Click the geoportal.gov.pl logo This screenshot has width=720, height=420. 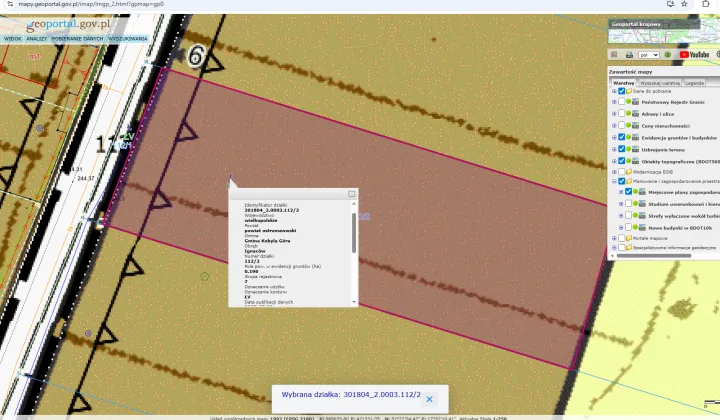click(x=68, y=24)
